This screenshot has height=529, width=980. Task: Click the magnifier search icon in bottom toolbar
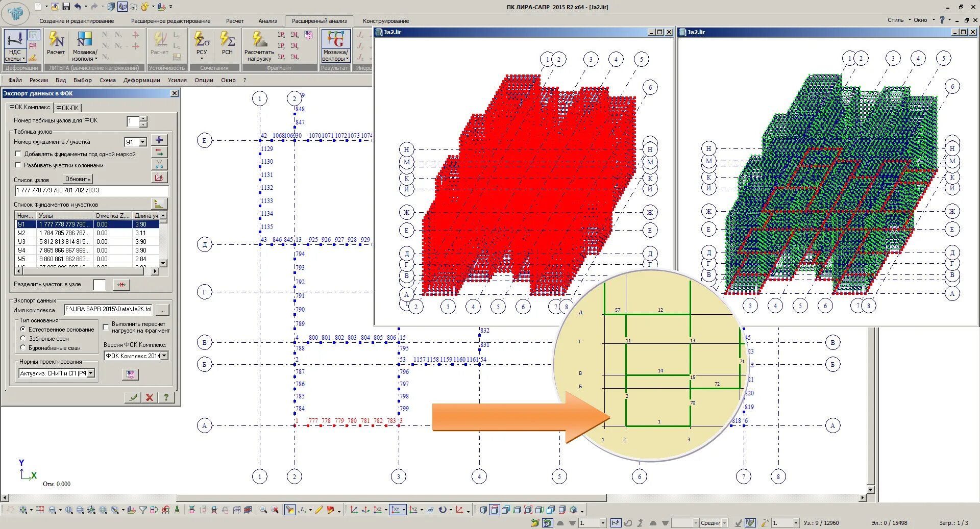pos(263,510)
